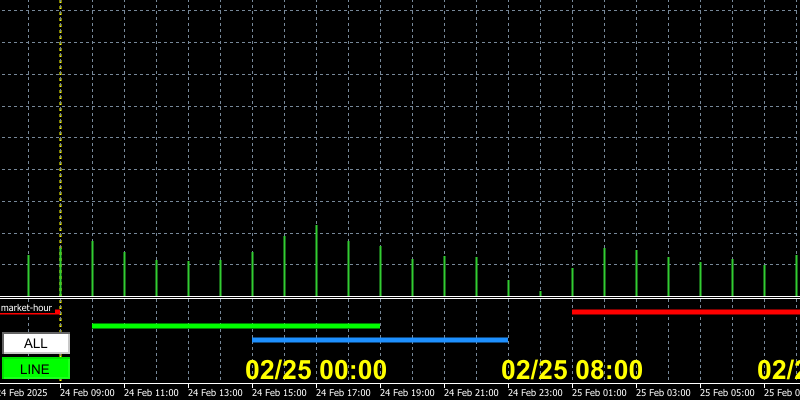
Task: Click the 24 Feb 19:00 time axis label
Action: 407,393
